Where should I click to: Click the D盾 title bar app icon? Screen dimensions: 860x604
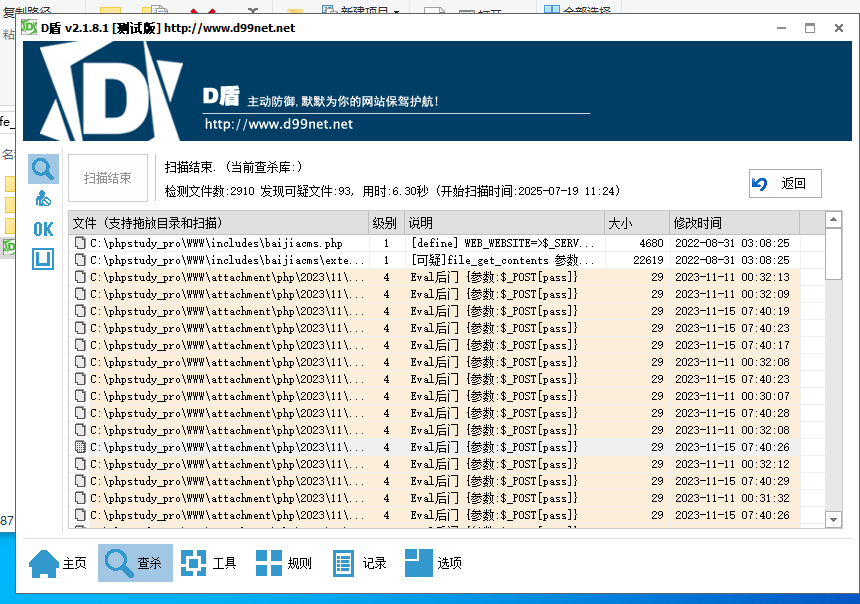pos(29,27)
